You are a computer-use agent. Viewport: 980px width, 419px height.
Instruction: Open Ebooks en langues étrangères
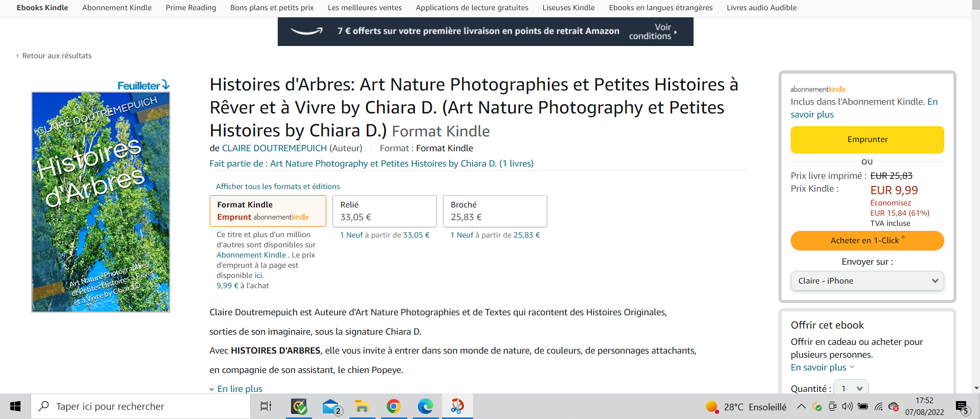pos(661,8)
